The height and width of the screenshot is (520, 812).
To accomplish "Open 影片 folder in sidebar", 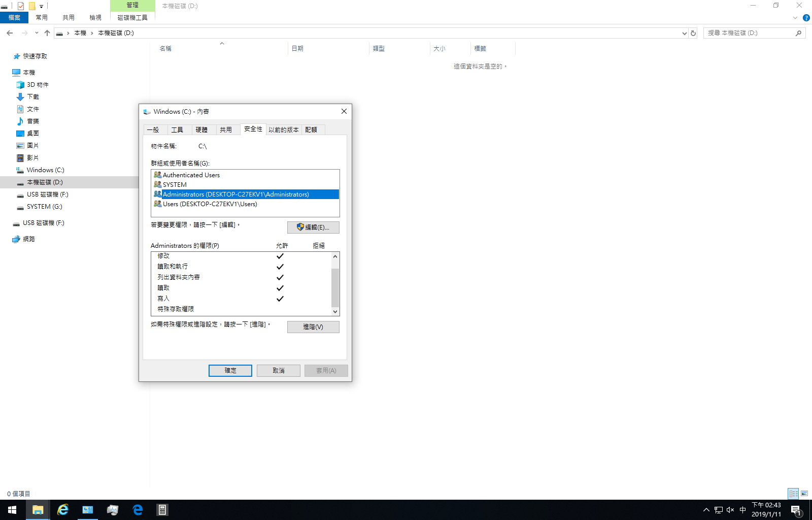I will (33, 158).
